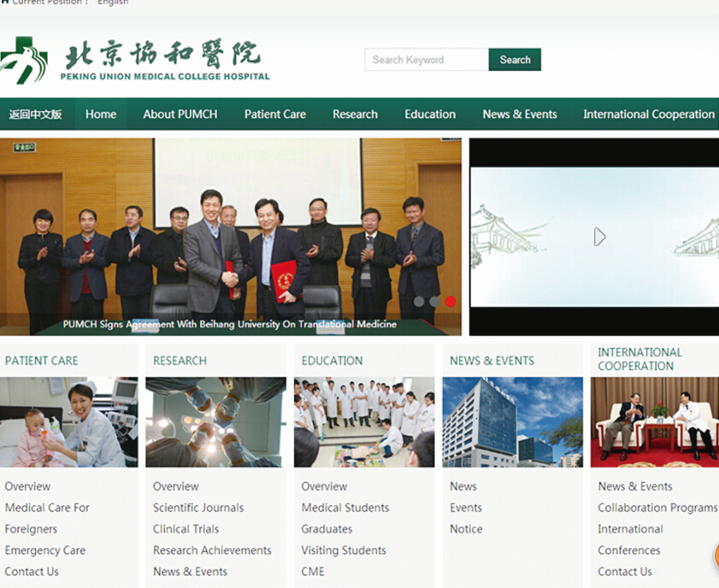Open Notice link
The width and height of the screenshot is (719, 588).
click(466, 529)
